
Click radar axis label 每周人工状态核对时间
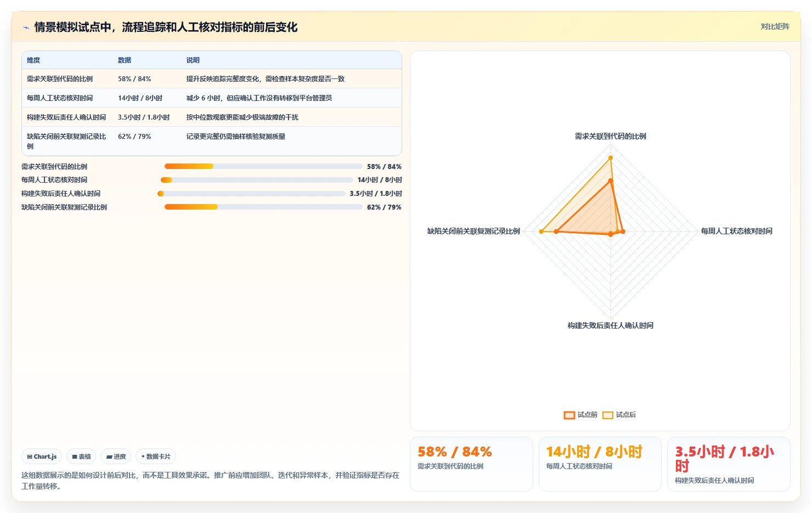tap(737, 231)
